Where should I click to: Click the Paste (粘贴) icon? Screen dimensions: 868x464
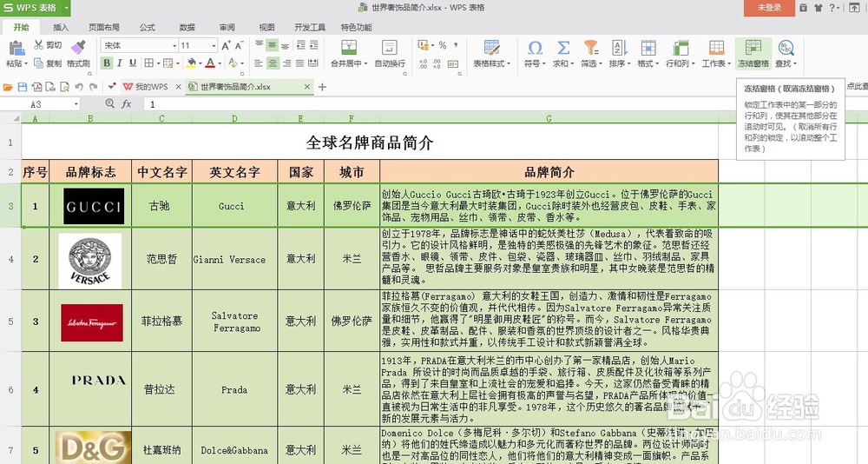(x=16, y=49)
